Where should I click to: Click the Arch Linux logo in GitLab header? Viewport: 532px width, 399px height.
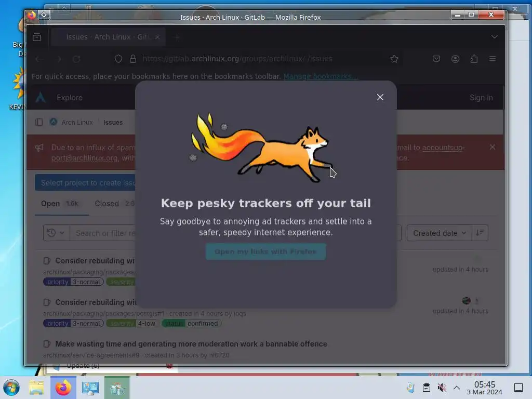[41, 97]
